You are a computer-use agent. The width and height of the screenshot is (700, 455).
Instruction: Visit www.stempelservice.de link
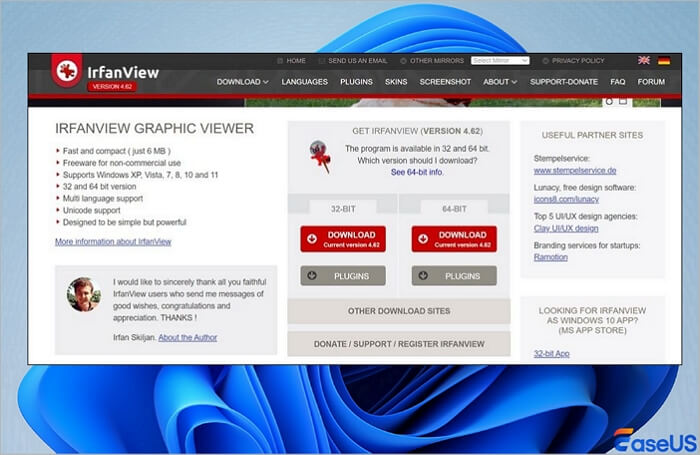point(575,170)
